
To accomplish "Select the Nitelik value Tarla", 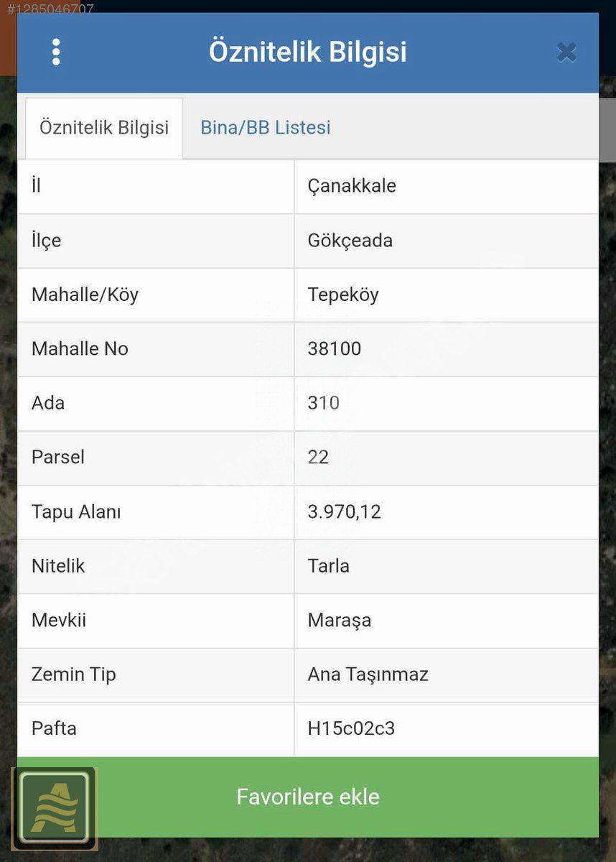I will click(329, 566).
